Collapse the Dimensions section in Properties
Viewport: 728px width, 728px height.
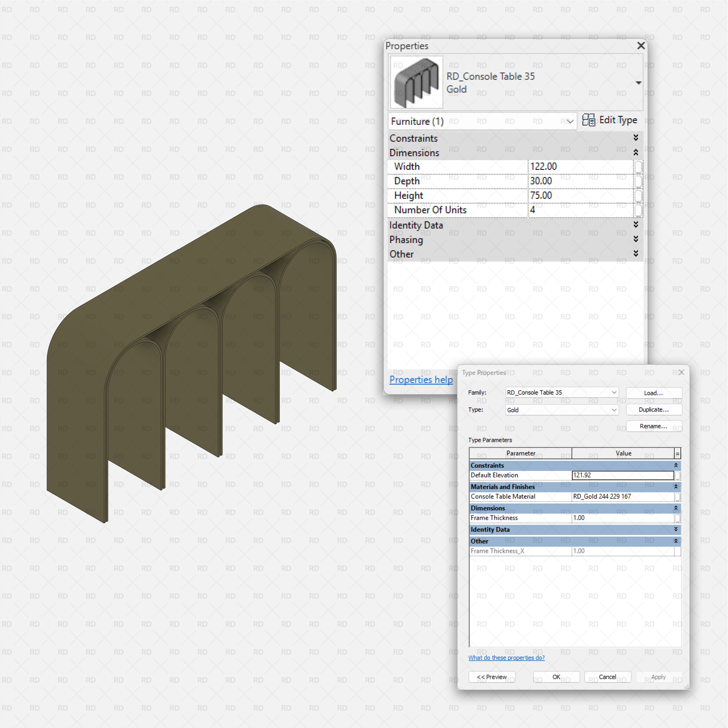pos(636,153)
